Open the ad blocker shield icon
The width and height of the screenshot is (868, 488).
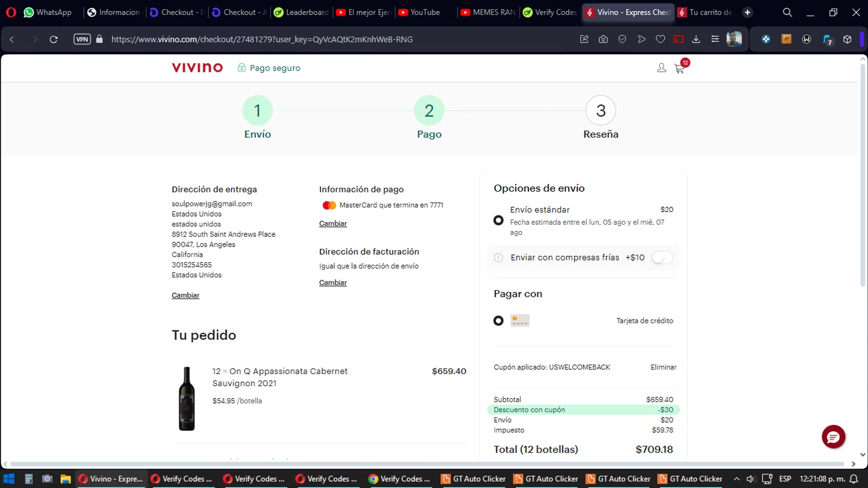[622, 39]
